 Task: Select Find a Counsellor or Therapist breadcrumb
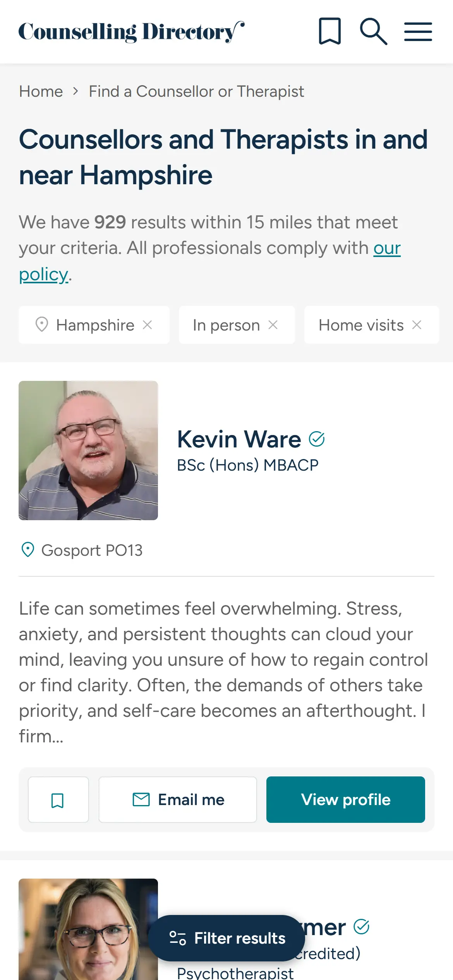coord(196,91)
